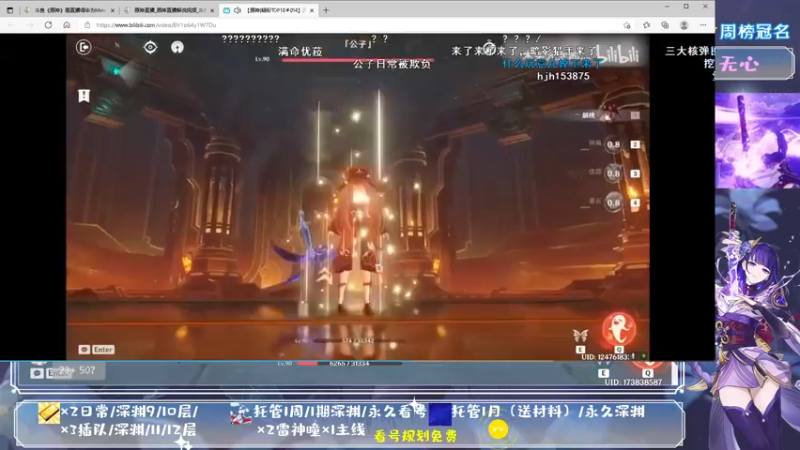Open a new browser tab
This screenshot has width=800, height=450.
pos(326,10)
